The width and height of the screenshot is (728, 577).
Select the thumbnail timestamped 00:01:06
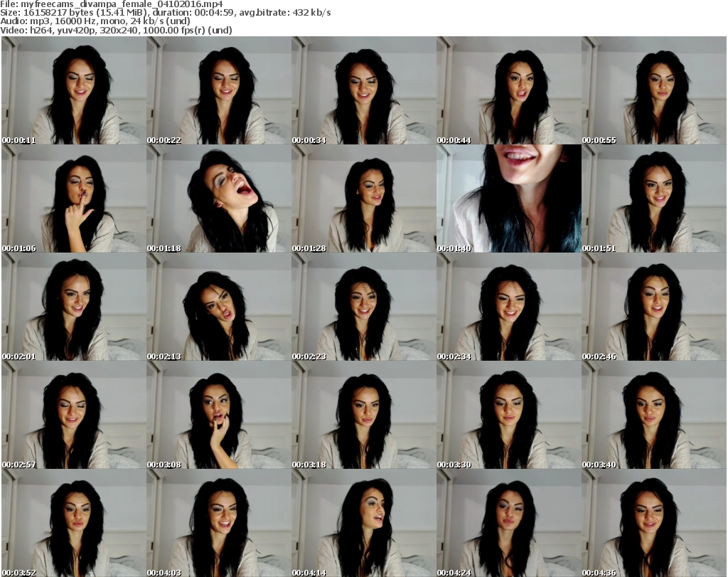point(73,198)
